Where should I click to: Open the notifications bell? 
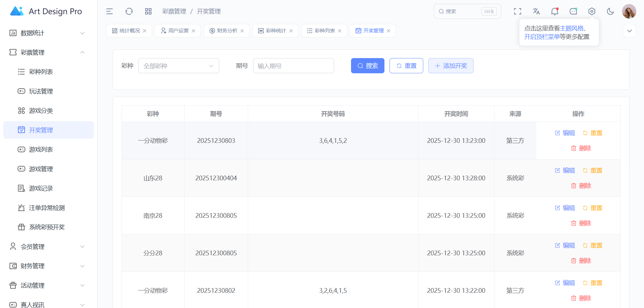tap(555, 11)
